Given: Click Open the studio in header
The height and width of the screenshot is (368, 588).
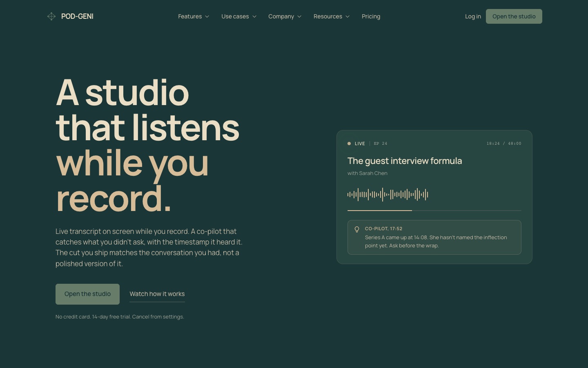Looking at the screenshot, I should pos(514,16).
